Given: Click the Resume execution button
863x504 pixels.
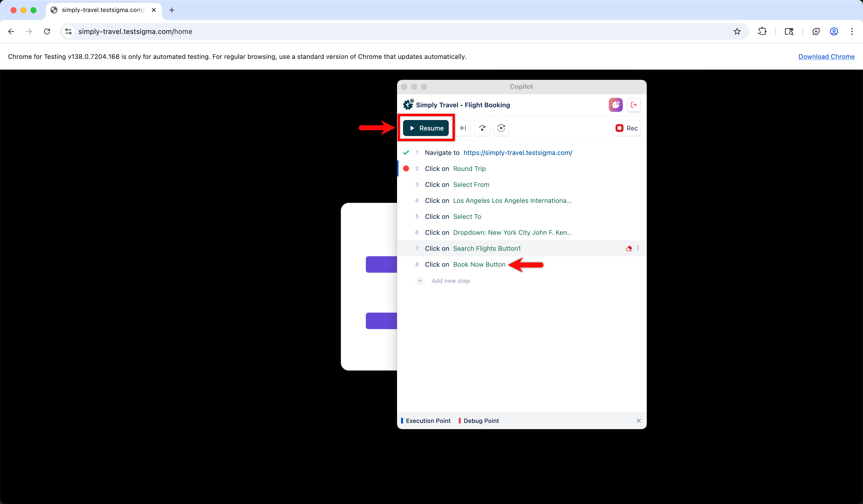Looking at the screenshot, I should pyautogui.click(x=426, y=128).
